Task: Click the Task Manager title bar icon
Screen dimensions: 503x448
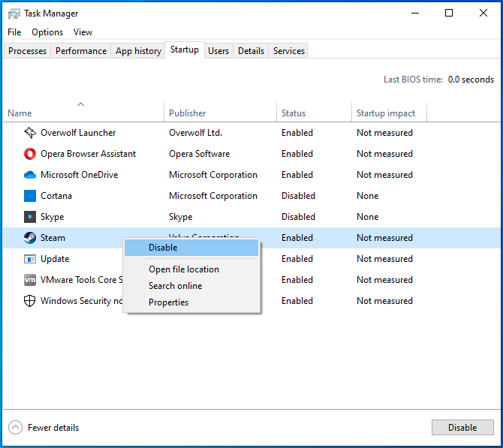Action: point(14,14)
